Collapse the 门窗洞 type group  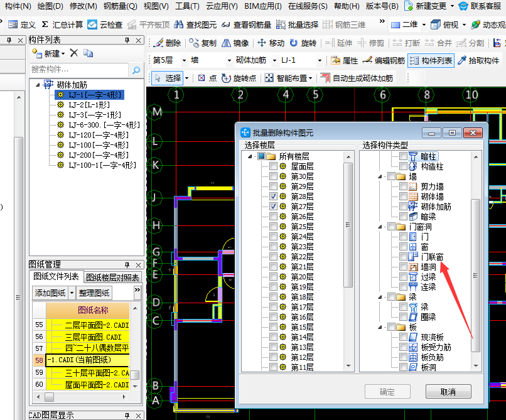pyautogui.click(x=380, y=227)
